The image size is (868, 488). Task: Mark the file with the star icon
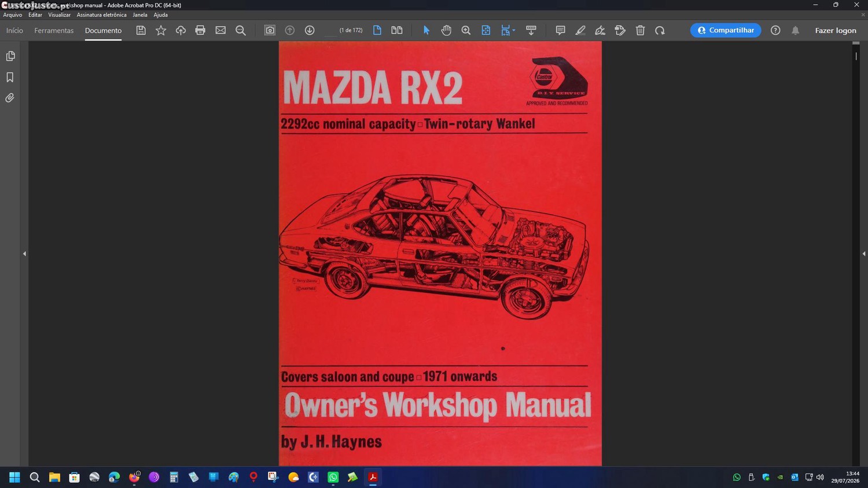(x=161, y=30)
